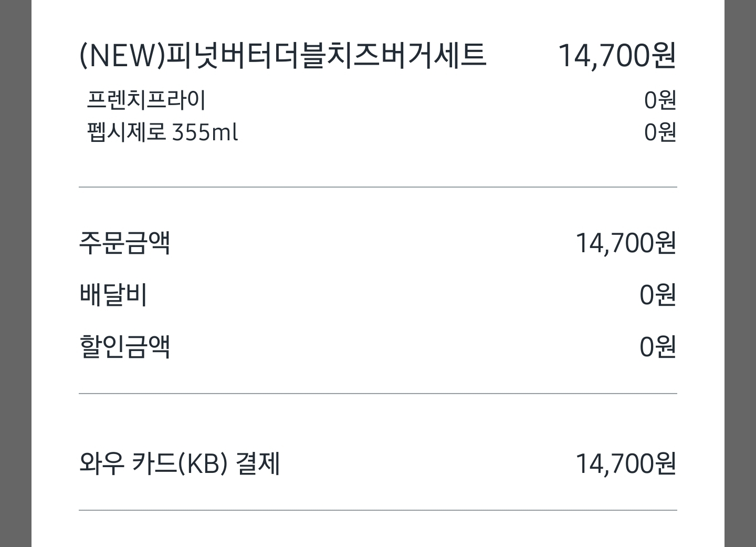Click the 주문금액 label
The width and height of the screenshot is (756, 547).
coord(124,243)
